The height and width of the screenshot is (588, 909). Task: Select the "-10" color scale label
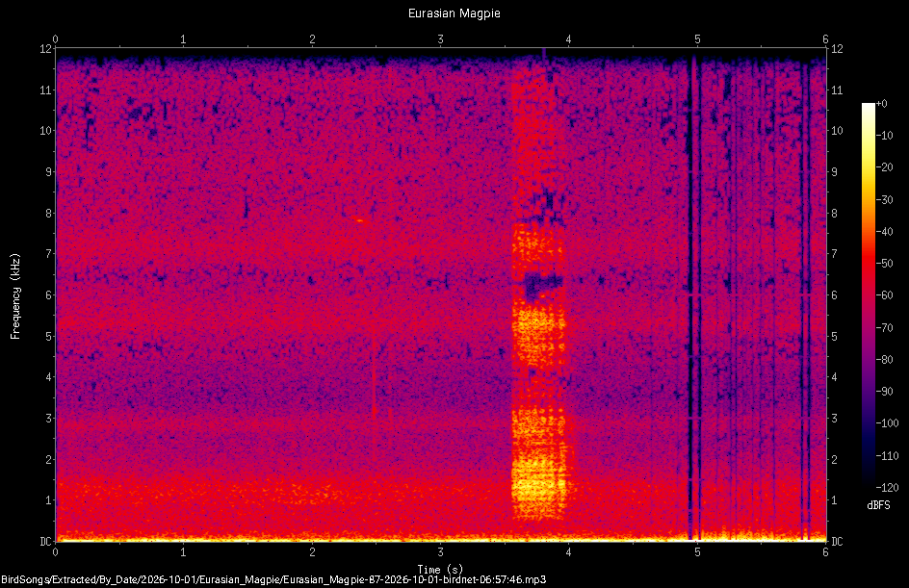point(884,136)
